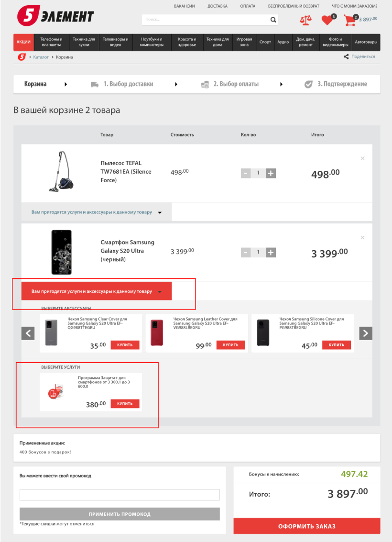Open Телевизоры и видео menu

115,42
